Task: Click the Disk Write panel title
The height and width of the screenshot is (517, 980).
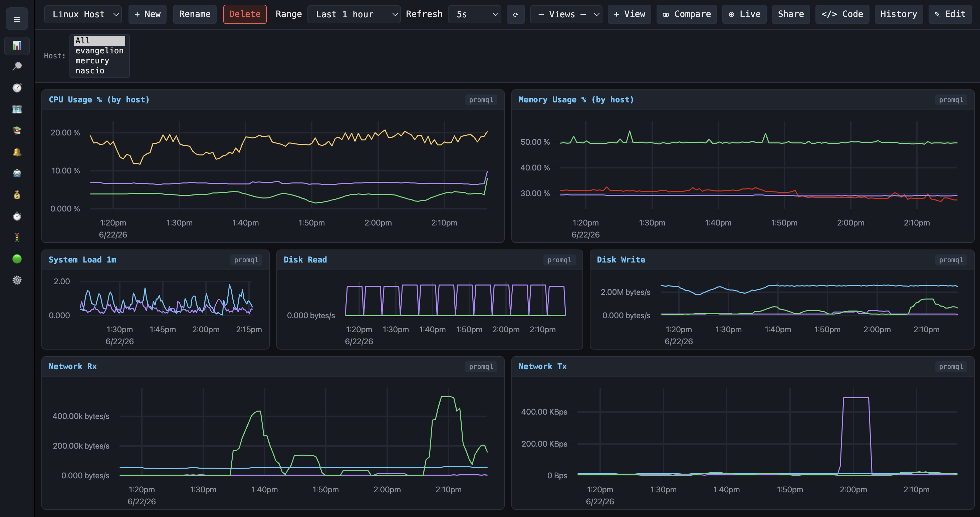Action: pos(621,260)
